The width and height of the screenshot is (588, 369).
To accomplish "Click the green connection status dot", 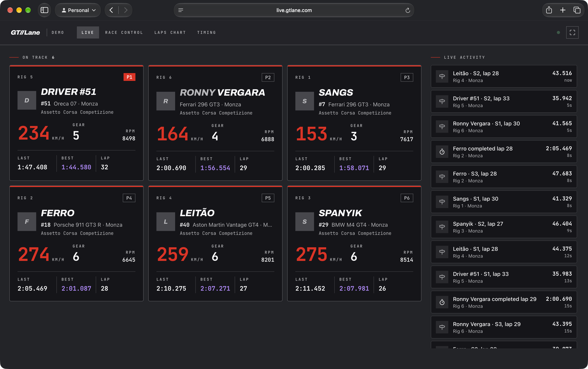I will [x=558, y=32].
